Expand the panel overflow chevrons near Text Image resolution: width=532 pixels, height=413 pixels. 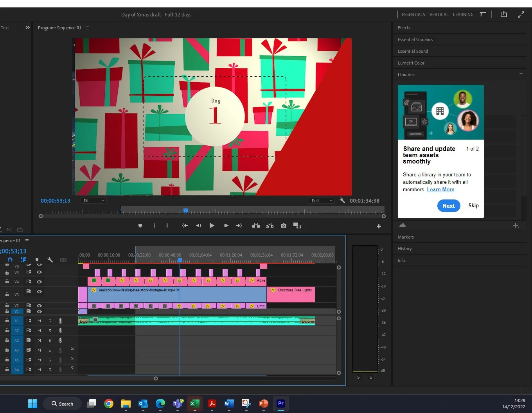pyautogui.click(x=28, y=27)
